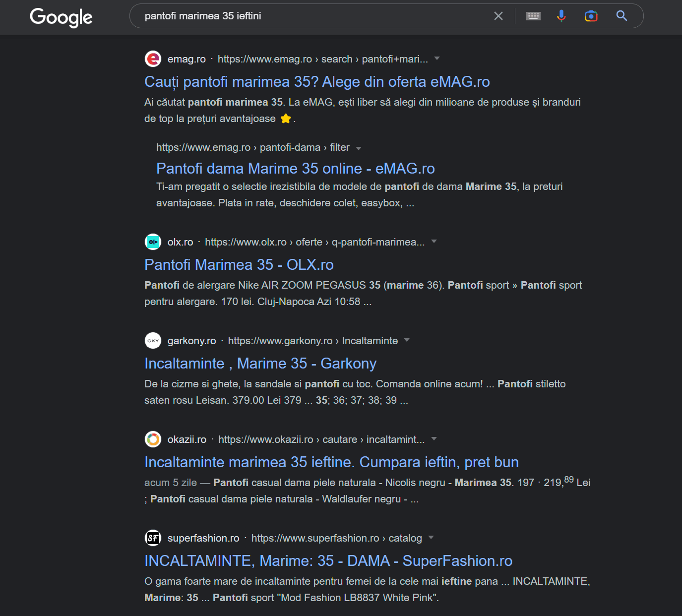Screen dimensions: 682x616
Task: Click the okazii.ro site name
Action: point(187,439)
